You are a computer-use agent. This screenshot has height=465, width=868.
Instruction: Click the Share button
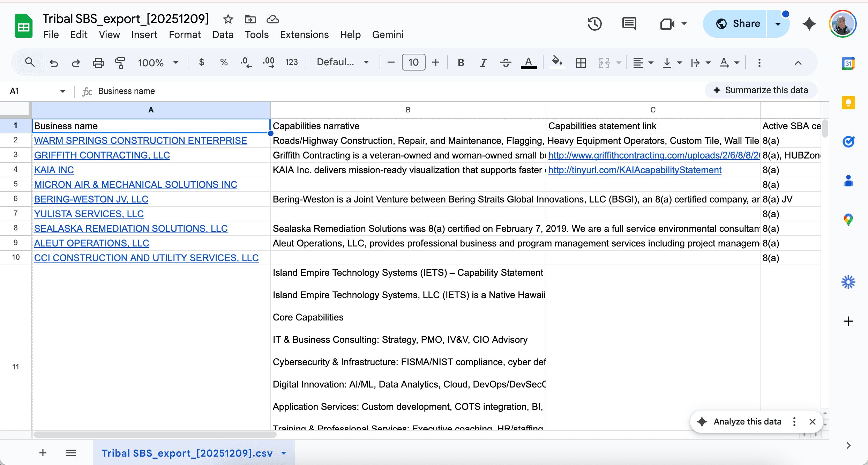(738, 24)
